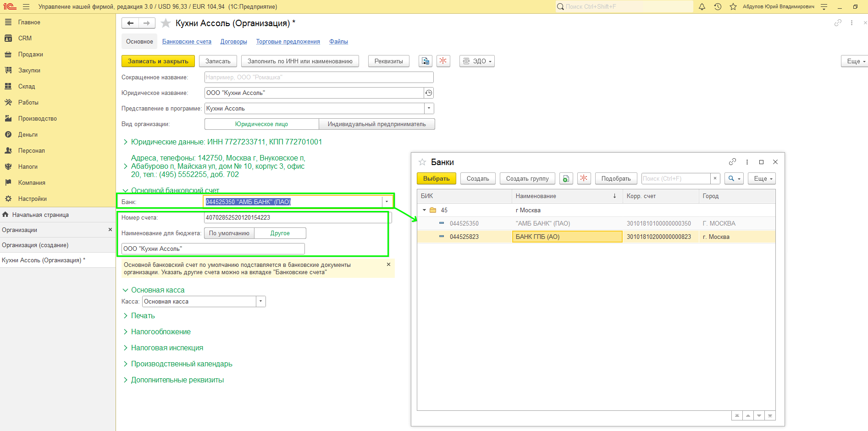Click the red dotted icon in Банки toolbar
The image size is (868, 431).
584,178
